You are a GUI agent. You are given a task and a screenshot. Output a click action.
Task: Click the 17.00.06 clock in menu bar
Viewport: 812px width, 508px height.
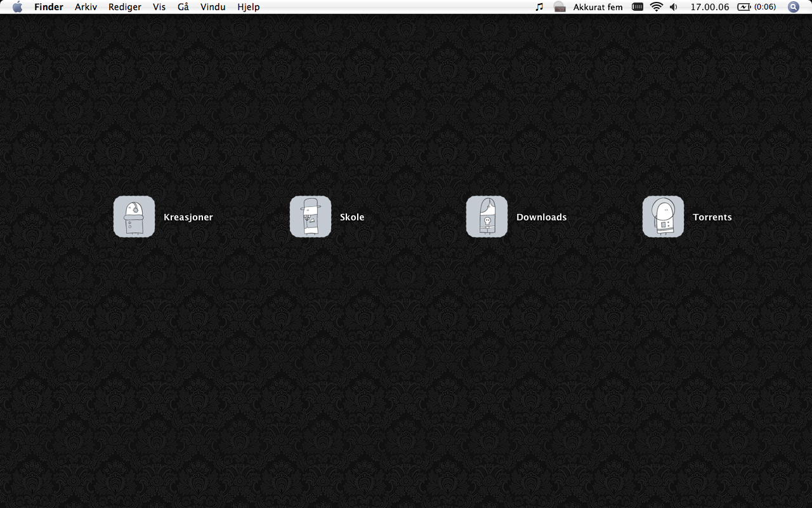[x=710, y=7]
